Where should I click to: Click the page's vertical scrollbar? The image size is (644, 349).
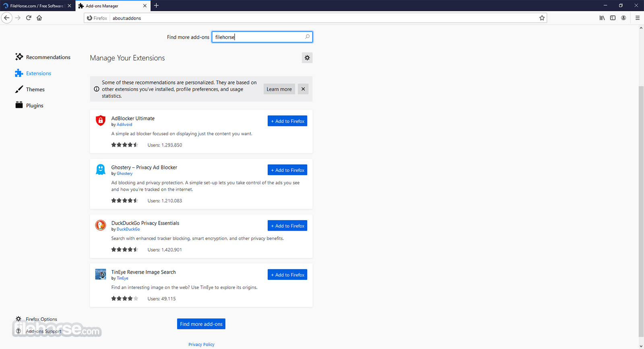click(641, 211)
